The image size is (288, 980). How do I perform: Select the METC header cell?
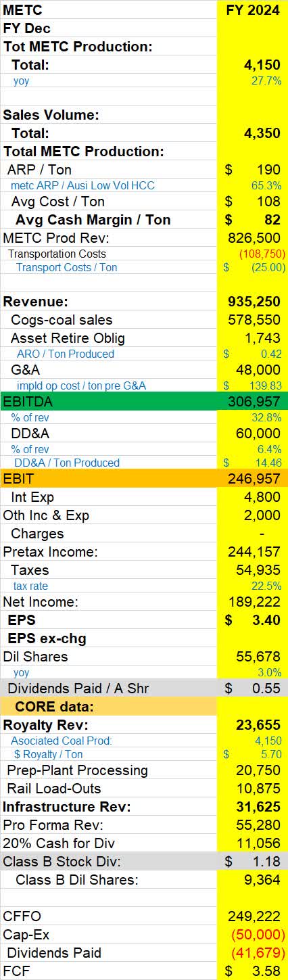point(109,9)
